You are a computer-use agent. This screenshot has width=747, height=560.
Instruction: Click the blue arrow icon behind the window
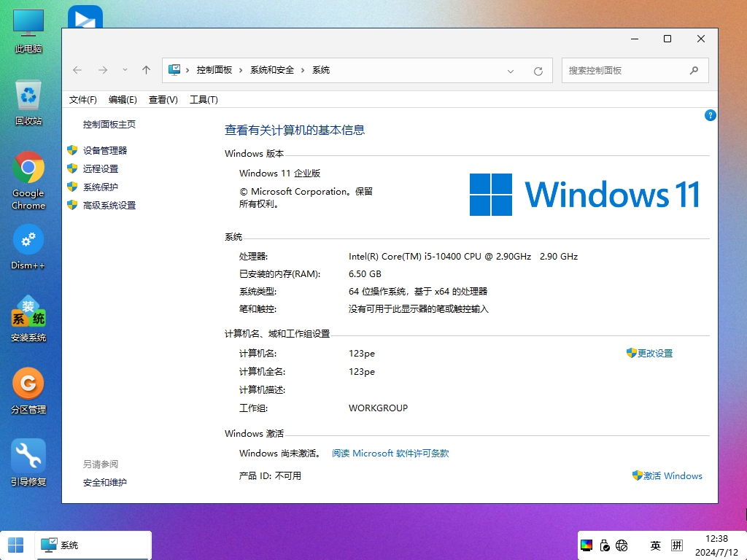85,17
